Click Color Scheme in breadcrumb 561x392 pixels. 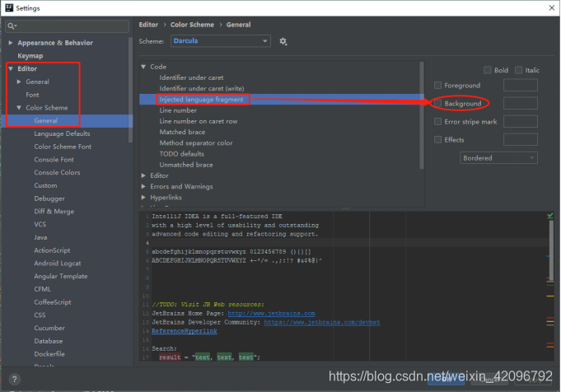pos(192,25)
